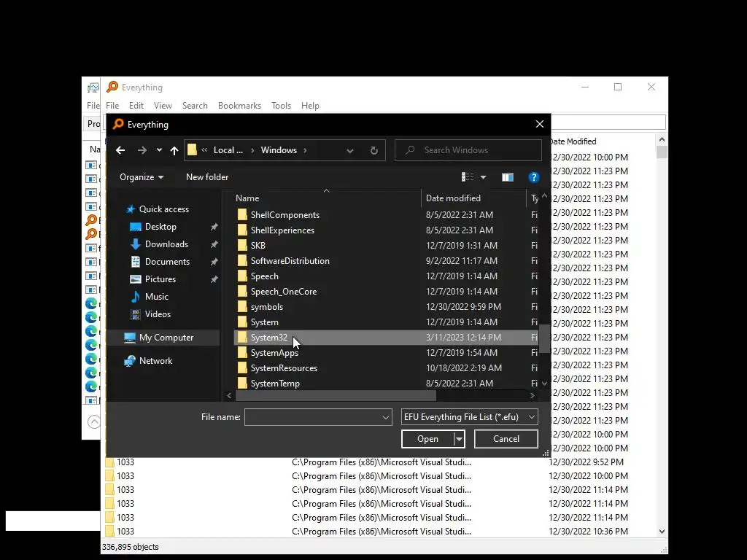The width and height of the screenshot is (747, 560).
Task: Go forward in the file dialog
Action: [x=142, y=150]
